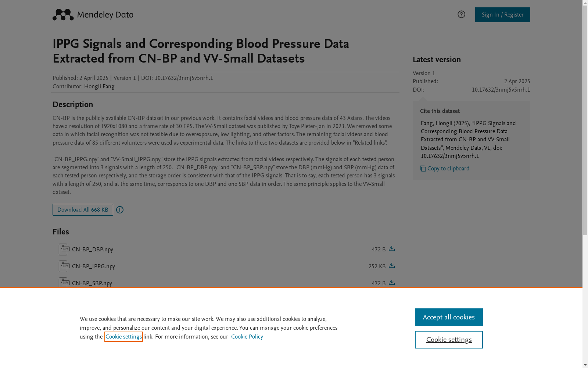Click the copy icon next to Copy to clipboard

click(x=423, y=169)
